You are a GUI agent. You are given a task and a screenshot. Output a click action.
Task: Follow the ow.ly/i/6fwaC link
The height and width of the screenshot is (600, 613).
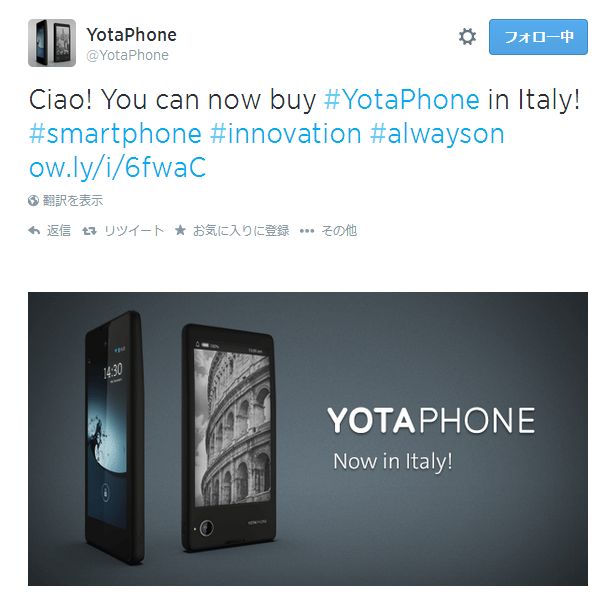point(117,168)
